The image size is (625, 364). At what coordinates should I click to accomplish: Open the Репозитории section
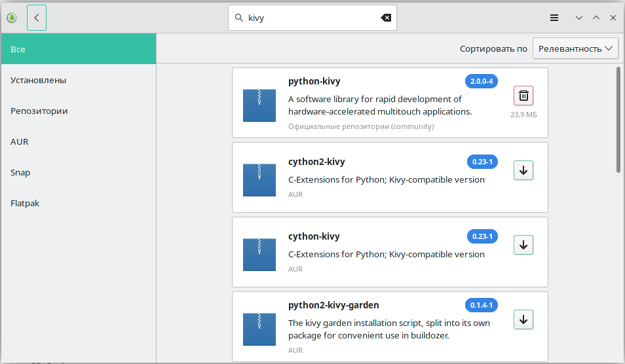pos(78,111)
